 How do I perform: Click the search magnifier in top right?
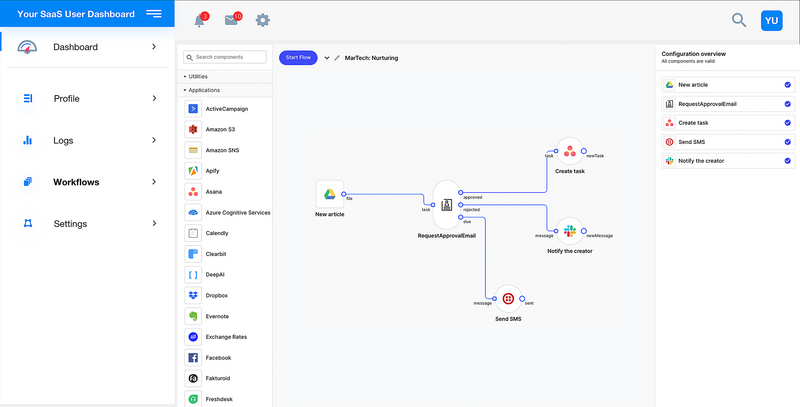739,20
